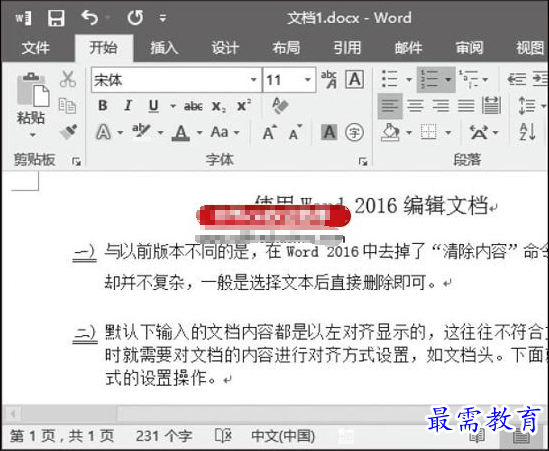549x451 pixels.
Task: Decrease font size with shrink A
Action: [295, 132]
